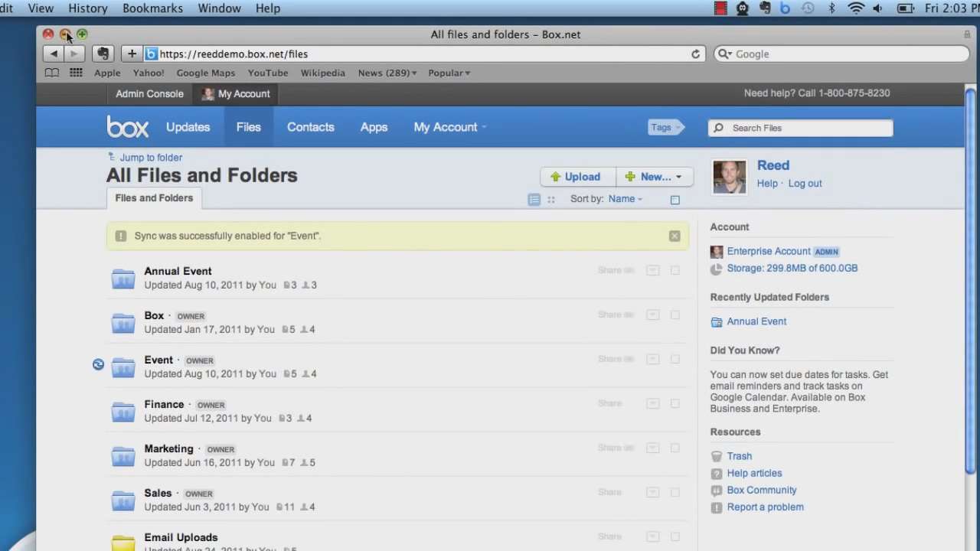Select the Files navigation tab

(248, 127)
